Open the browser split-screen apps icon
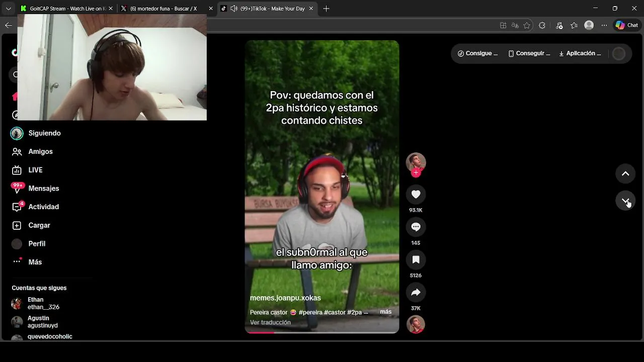This screenshot has height=362, width=644. pyautogui.click(x=503, y=25)
